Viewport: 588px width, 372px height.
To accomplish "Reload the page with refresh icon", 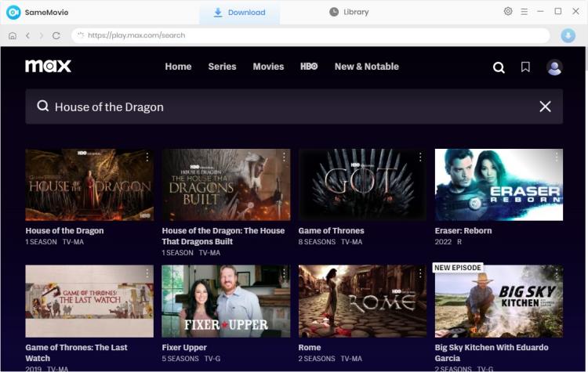I will coord(56,35).
